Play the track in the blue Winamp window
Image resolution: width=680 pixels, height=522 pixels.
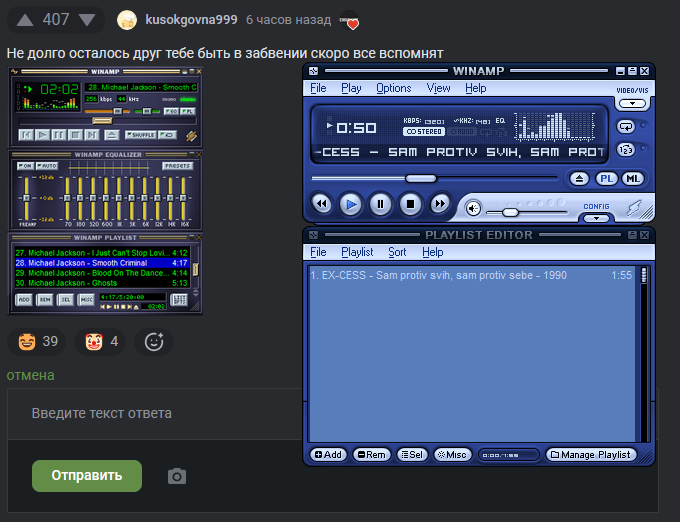351,204
